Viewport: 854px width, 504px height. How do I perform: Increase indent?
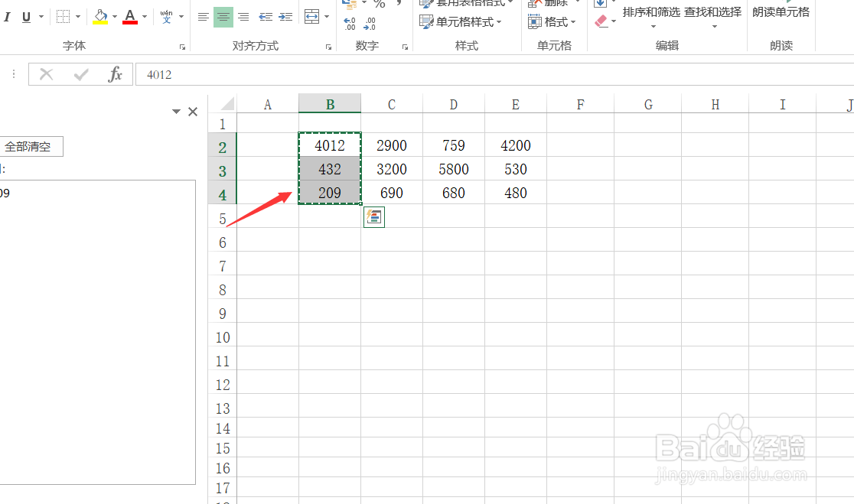click(285, 17)
